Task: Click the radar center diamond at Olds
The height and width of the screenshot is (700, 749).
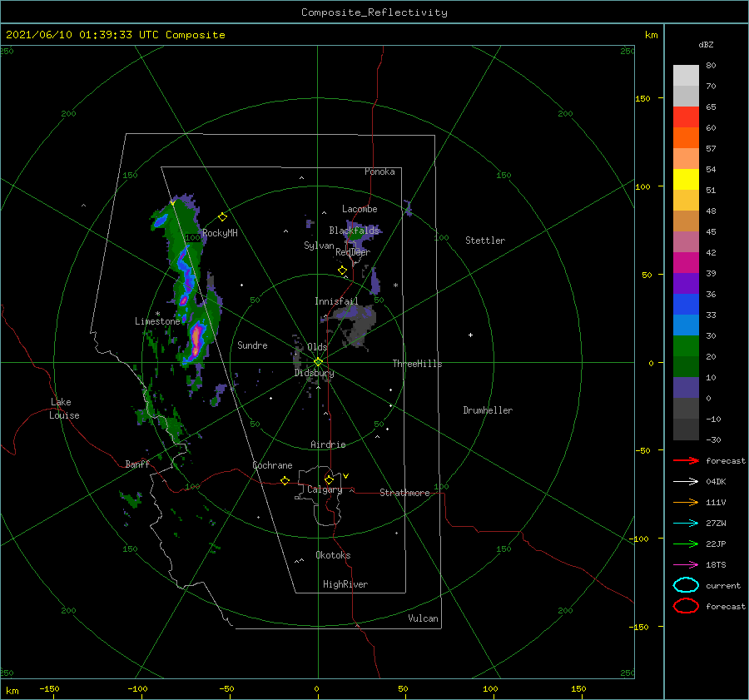Action: (318, 362)
